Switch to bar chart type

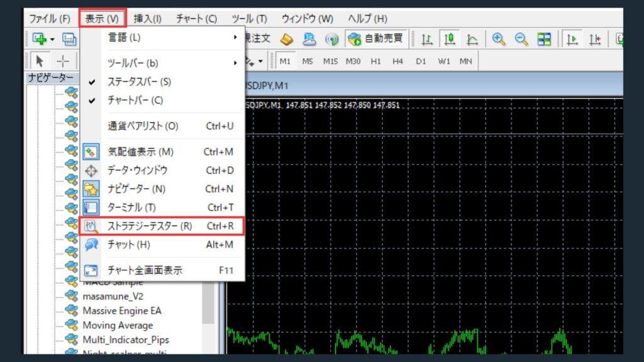(x=427, y=40)
